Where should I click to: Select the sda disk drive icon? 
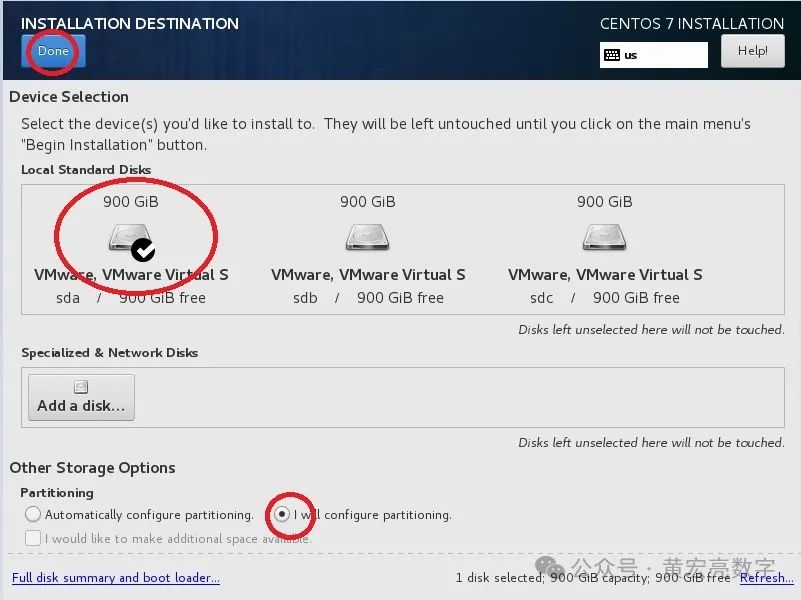point(130,237)
